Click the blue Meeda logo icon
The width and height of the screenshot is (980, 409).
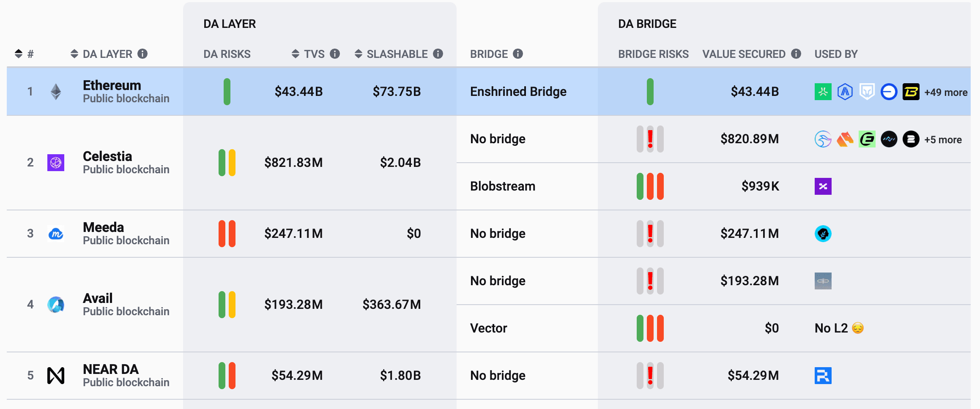point(56,234)
